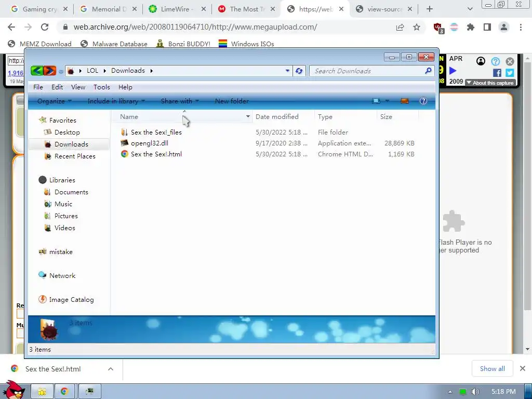Click the green Back arrow in Explorer

37,71
